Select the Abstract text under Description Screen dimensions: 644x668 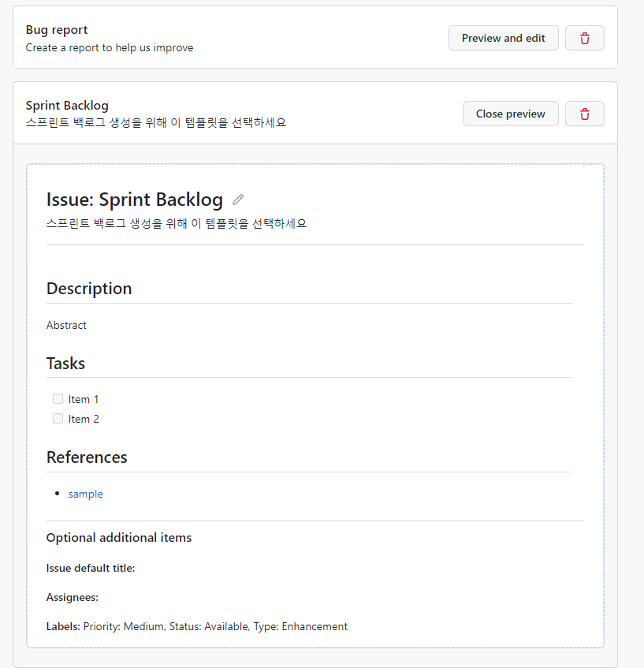tap(66, 325)
